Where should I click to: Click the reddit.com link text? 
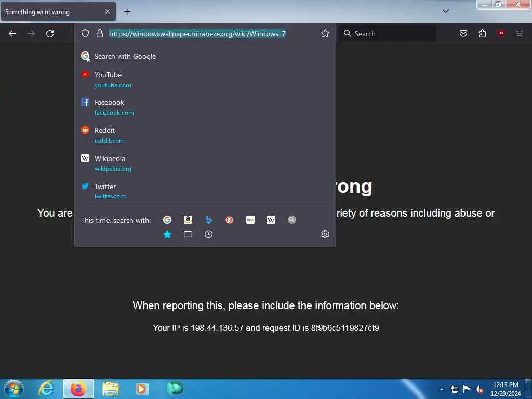click(x=109, y=140)
